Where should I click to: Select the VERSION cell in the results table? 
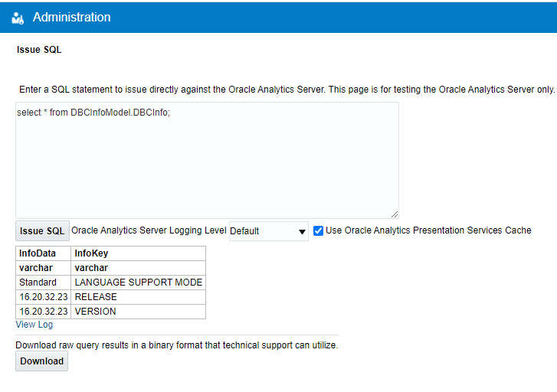tap(95, 312)
